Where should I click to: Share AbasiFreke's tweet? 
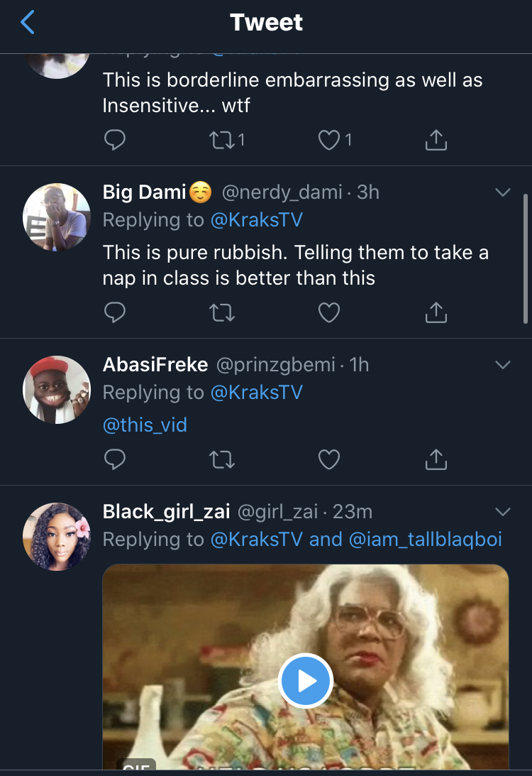click(x=436, y=460)
